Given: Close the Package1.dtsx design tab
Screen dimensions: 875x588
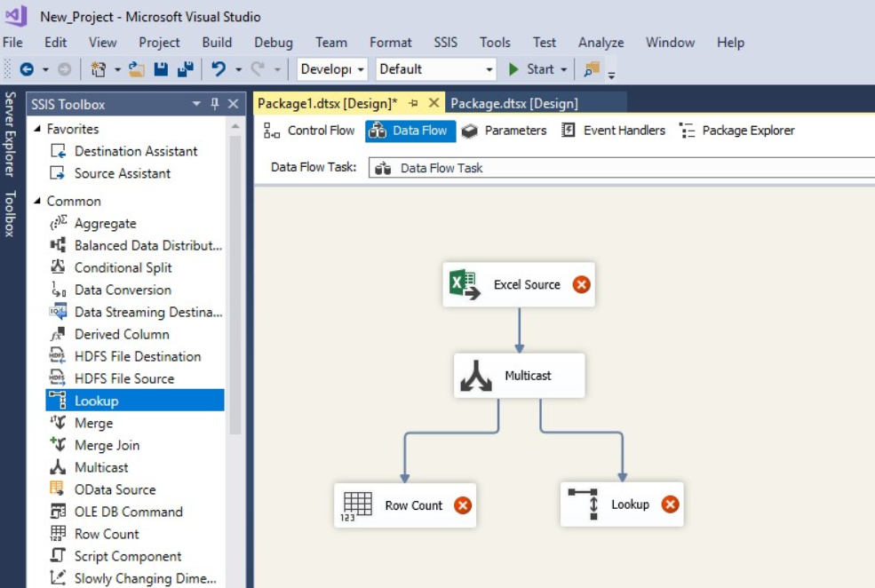Looking at the screenshot, I should coord(434,103).
